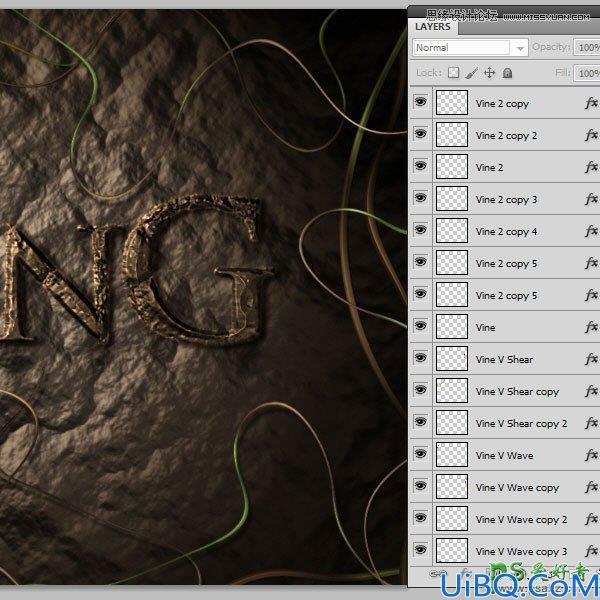This screenshot has height=600, width=600.
Task: Select layer name 'Vine 2 copy'
Action: click(502, 104)
